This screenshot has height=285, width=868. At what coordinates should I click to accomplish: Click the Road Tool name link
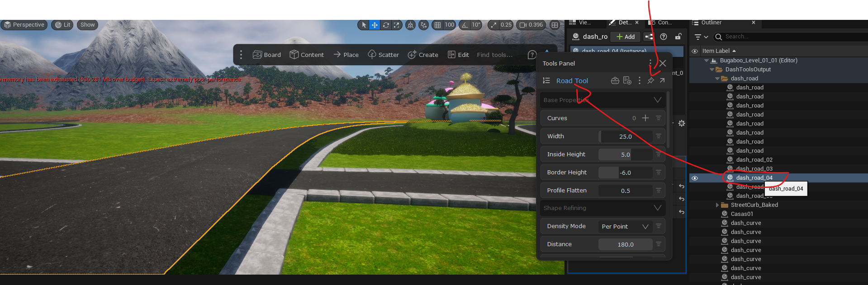pyautogui.click(x=572, y=80)
